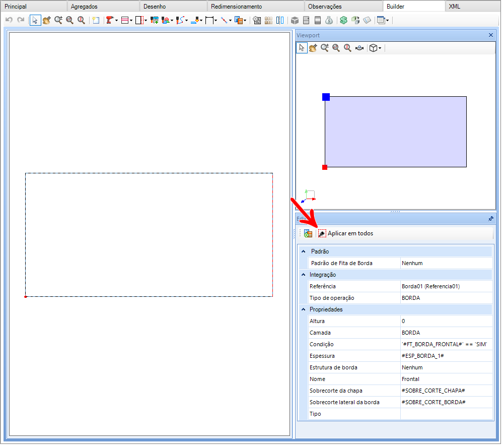Pick the router curve path tool
Viewport: 504px width, 447px height.
click(x=180, y=20)
